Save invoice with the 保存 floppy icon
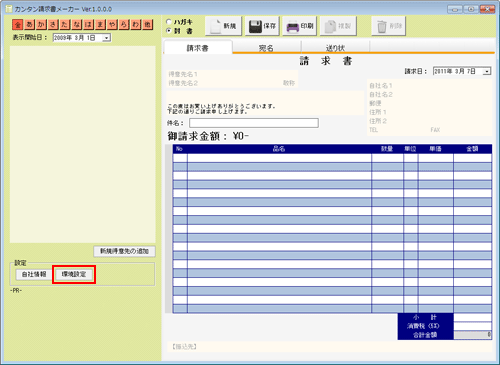The width and height of the screenshot is (500, 365). click(x=262, y=26)
